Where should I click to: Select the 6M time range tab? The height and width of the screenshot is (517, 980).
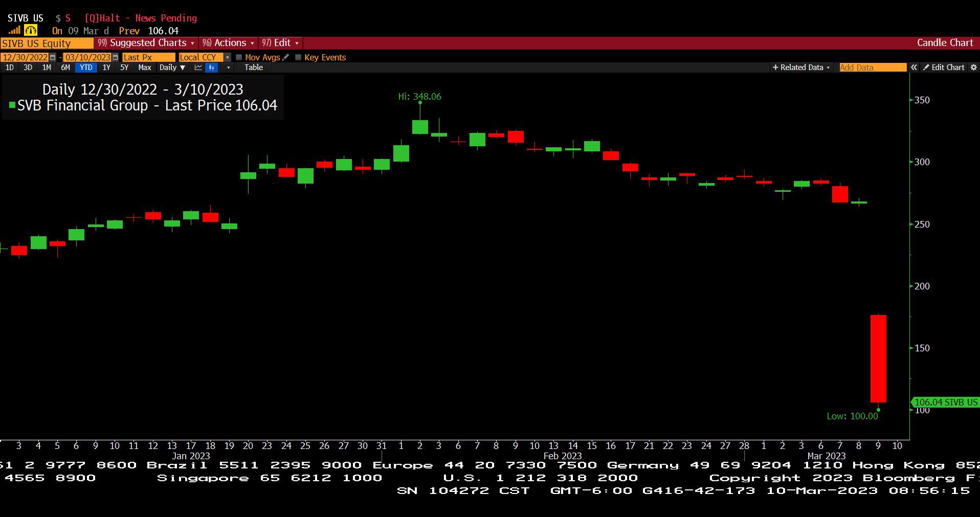pos(65,68)
